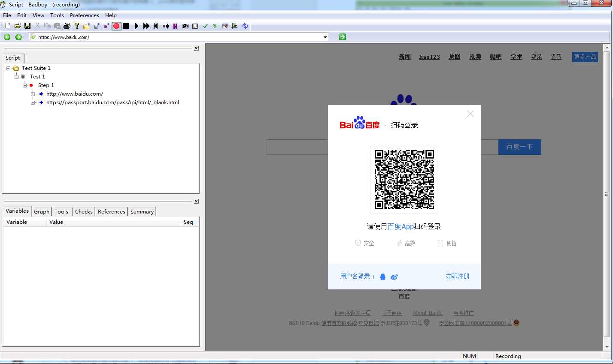The height and width of the screenshot is (364, 613).
Task: Open the Preferences menu
Action: click(84, 15)
